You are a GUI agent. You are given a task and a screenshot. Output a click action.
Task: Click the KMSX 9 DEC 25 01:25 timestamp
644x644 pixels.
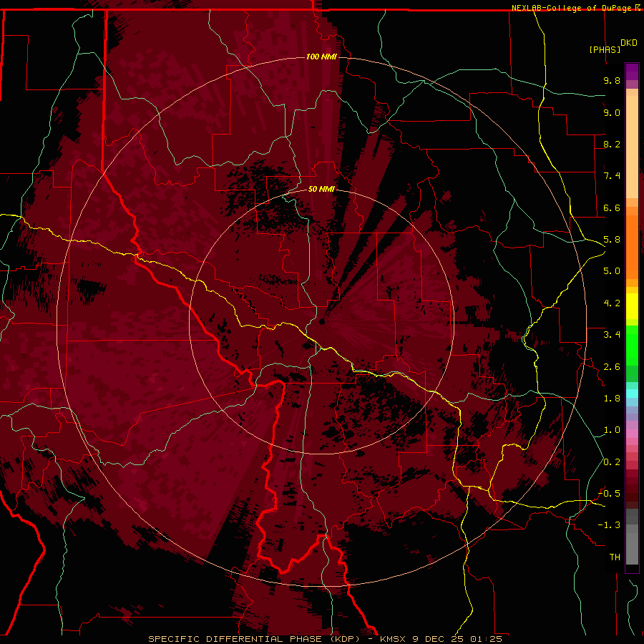coord(441,639)
